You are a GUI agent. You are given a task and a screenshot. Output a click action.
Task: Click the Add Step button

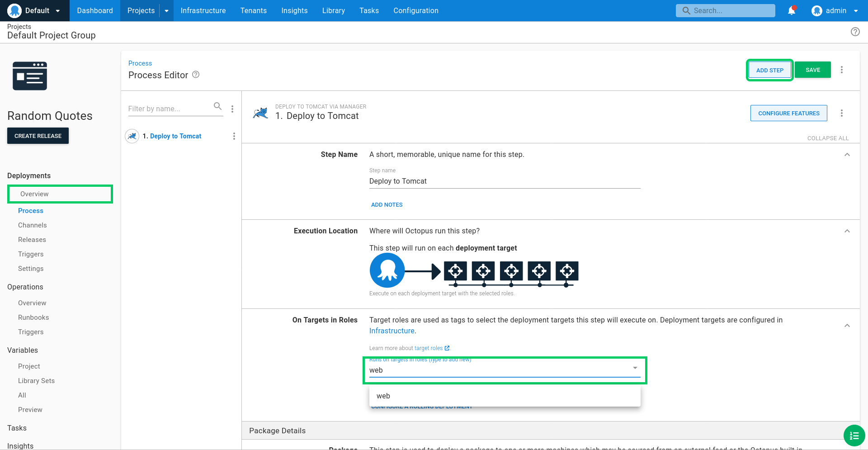[x=769, y=70]
